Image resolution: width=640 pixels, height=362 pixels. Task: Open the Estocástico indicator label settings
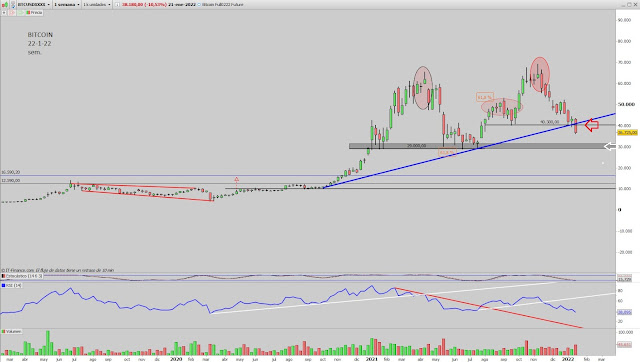pyautogui.click(x=23, y=276)
